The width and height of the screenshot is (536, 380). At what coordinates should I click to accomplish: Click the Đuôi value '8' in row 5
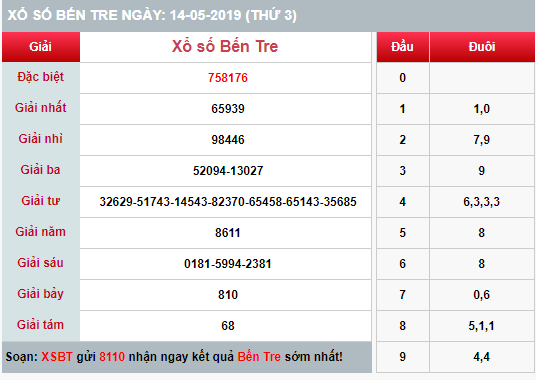tap(482, 233)
